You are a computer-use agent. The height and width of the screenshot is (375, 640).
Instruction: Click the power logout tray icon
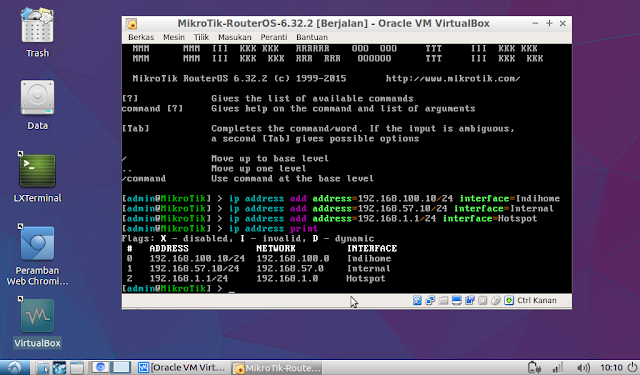(x=632, y=368)
